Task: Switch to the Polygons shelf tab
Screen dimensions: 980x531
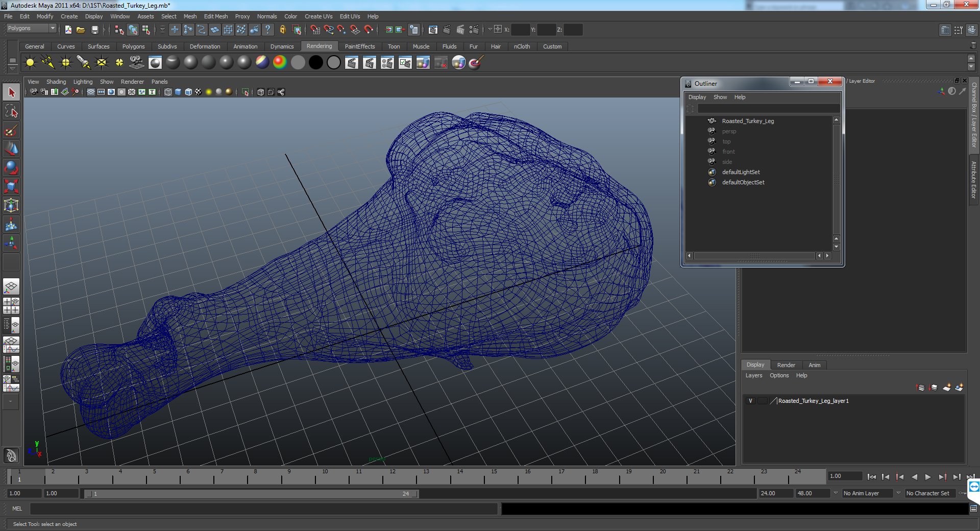Action: click(133, 46)
